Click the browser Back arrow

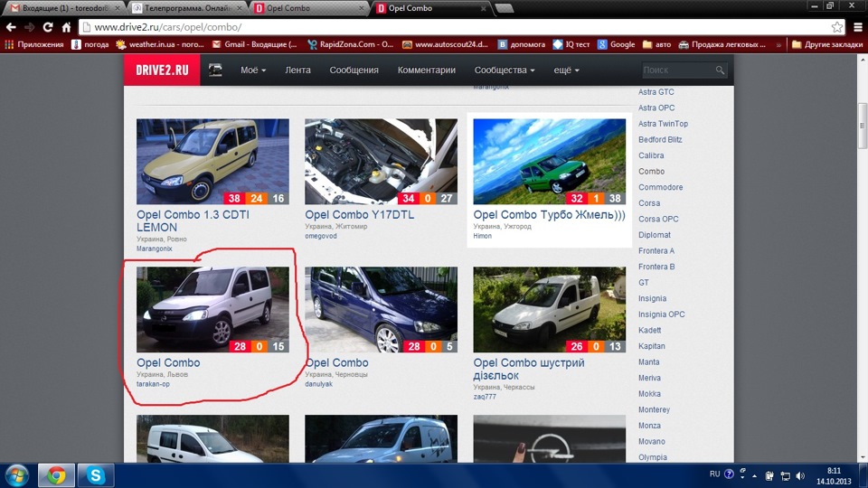(11, 27)
